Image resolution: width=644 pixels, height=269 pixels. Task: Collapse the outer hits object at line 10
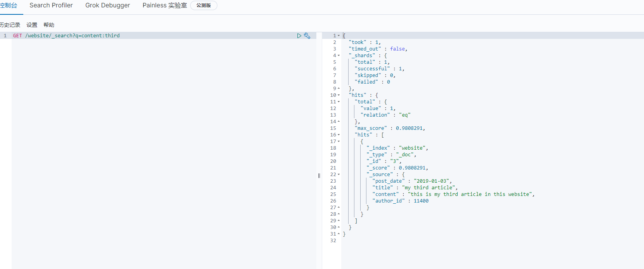[x=338, y=95]
